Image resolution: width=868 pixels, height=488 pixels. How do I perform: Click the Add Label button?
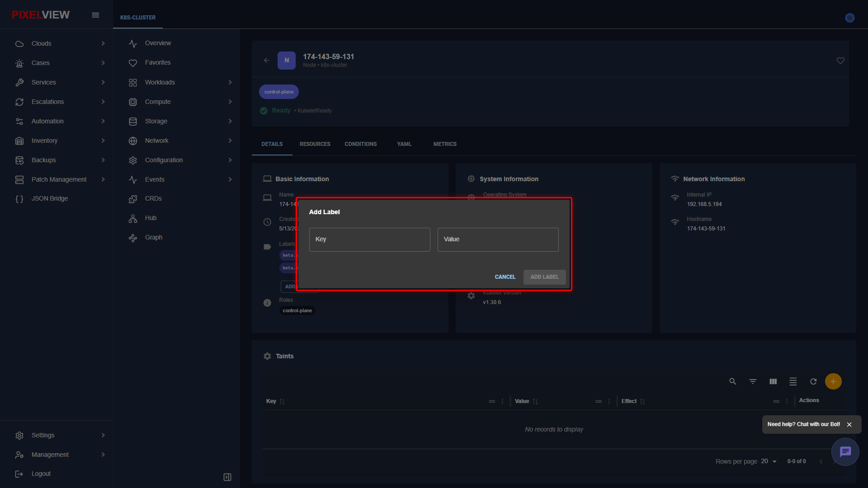[544, 277]
